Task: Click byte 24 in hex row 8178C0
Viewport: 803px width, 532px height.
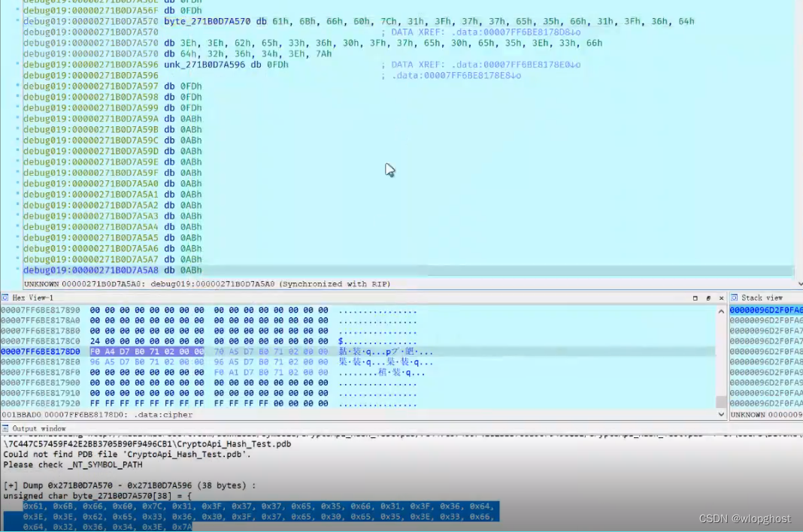Action: point(95,342)
